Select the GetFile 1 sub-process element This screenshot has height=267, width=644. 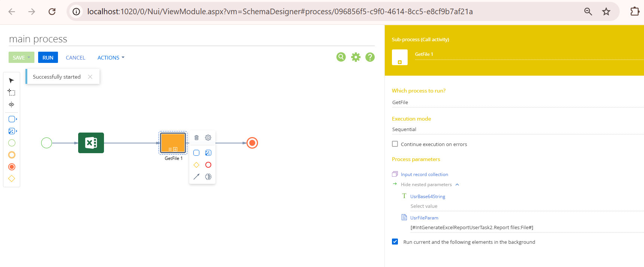173,143
